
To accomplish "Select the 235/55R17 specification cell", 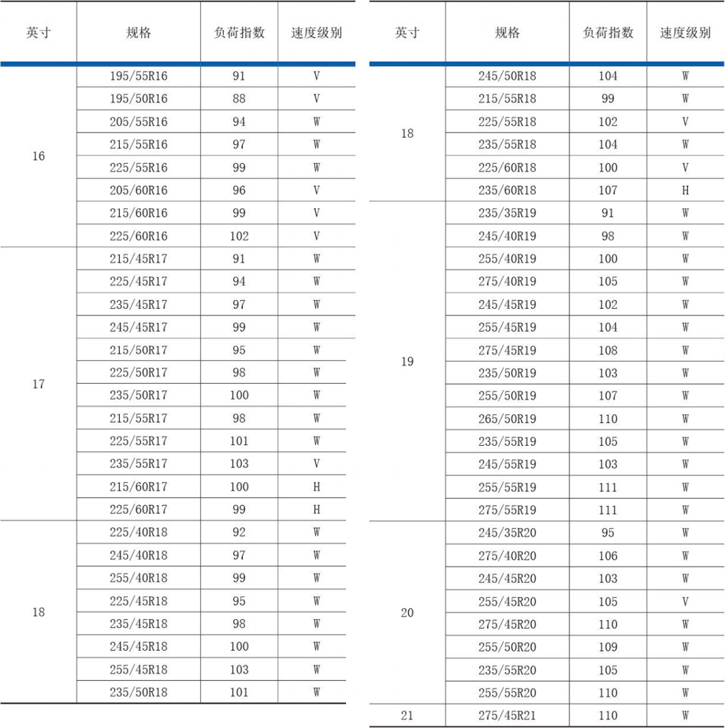I will (138, 464).
